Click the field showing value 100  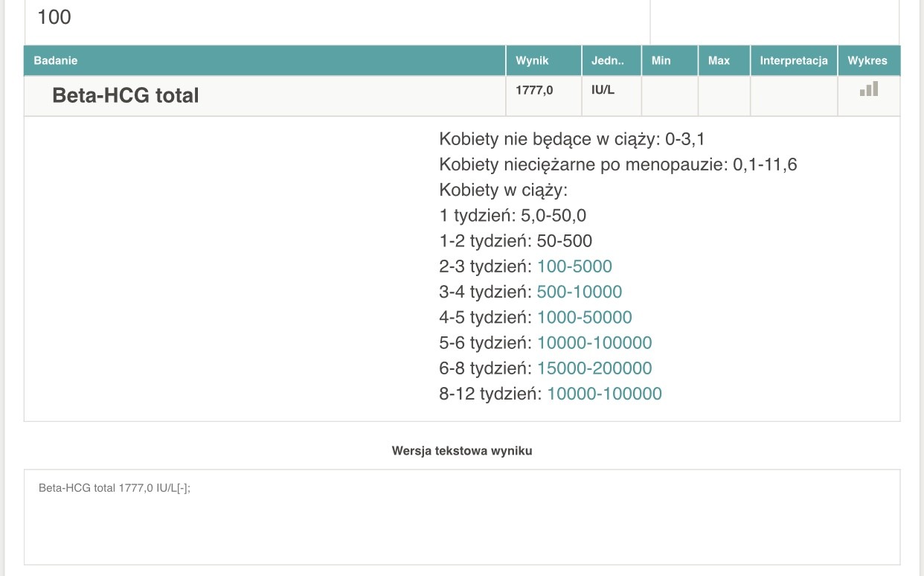click(x=335, y=18)
